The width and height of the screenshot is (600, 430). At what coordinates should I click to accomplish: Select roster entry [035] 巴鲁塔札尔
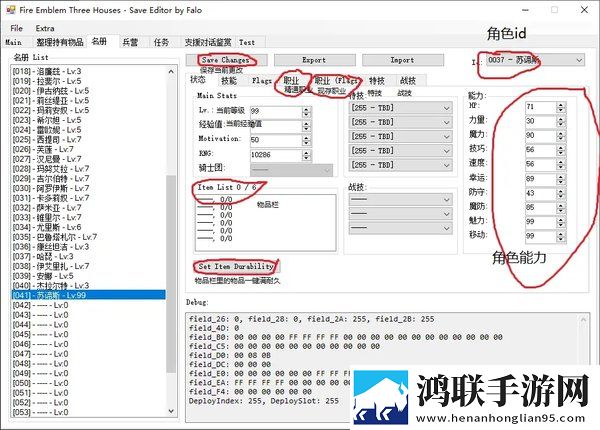(89, 237)
